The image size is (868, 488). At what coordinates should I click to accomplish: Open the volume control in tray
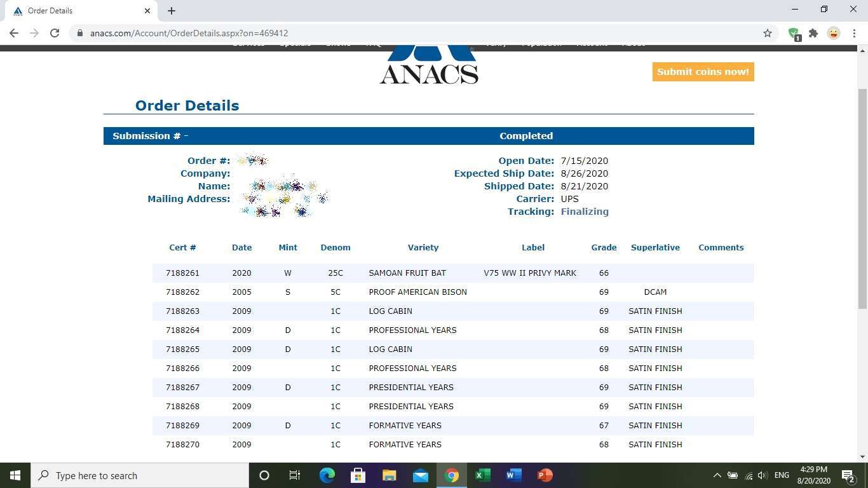coord(763,475)
